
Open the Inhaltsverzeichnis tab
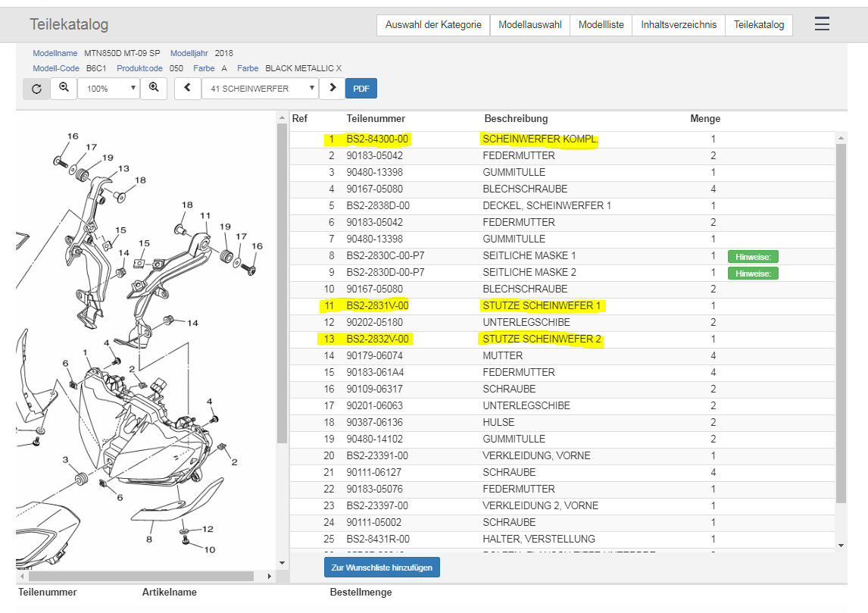(x=678, y=25)
